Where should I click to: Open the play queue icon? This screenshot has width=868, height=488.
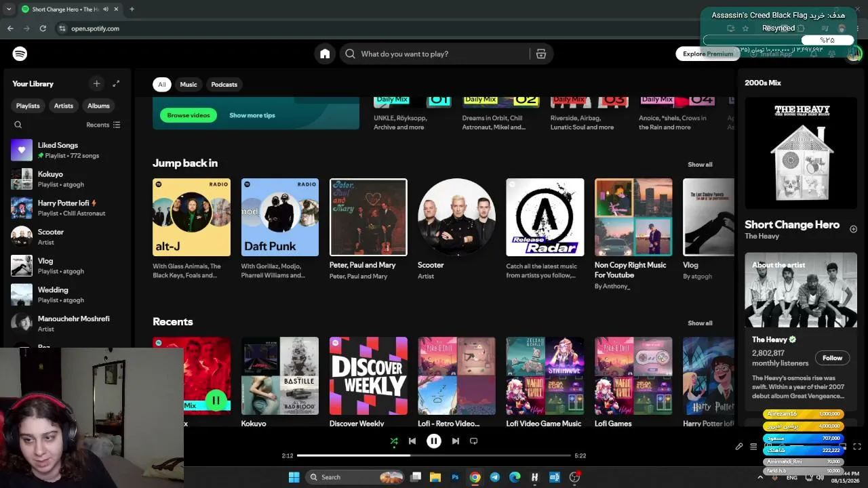[x=753, y=447]
